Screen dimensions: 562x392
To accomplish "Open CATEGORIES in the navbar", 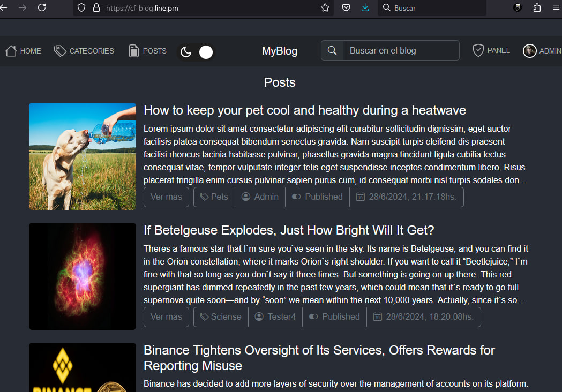I will (x=84, y=51).
